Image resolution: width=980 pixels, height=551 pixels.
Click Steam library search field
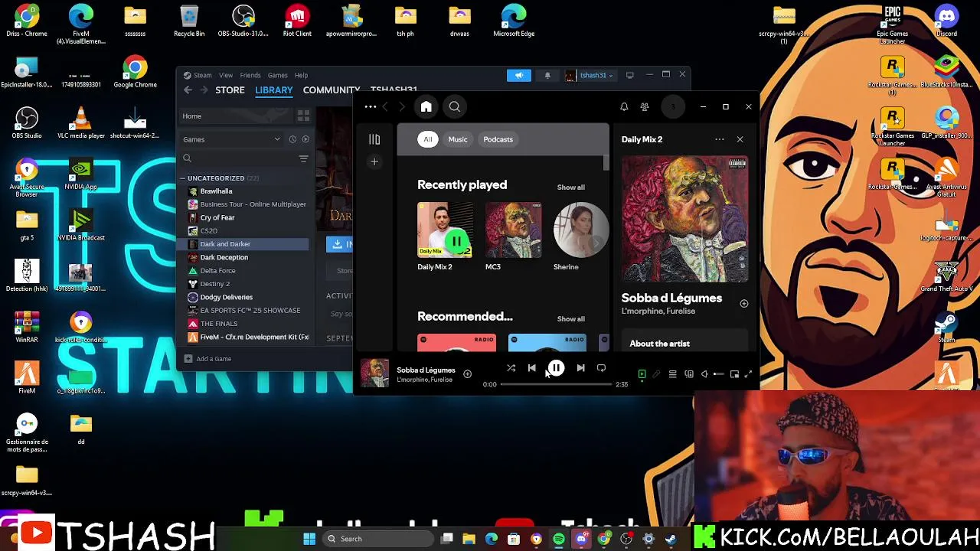click(237, 158)
